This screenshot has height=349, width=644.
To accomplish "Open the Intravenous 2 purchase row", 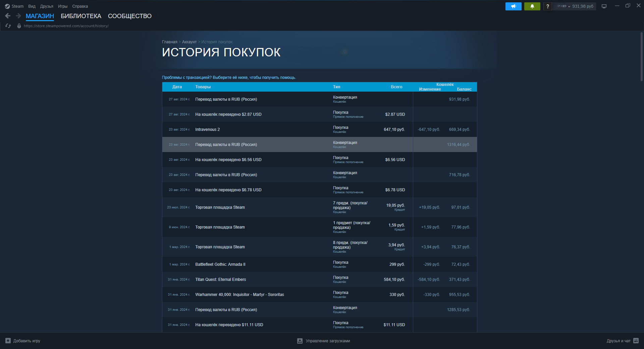I will tap(320, 130).
